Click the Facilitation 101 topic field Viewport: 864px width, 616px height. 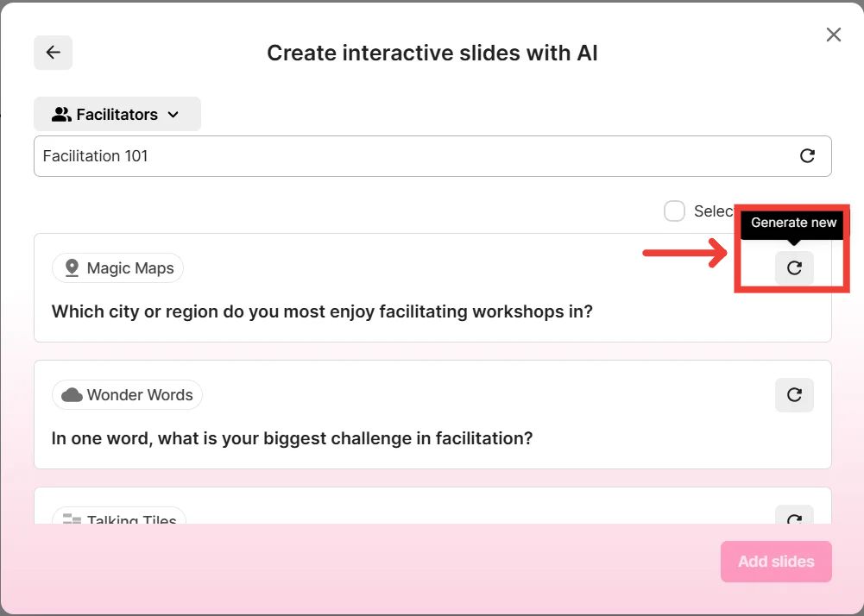pyautogui.click(x=414, y=156)
